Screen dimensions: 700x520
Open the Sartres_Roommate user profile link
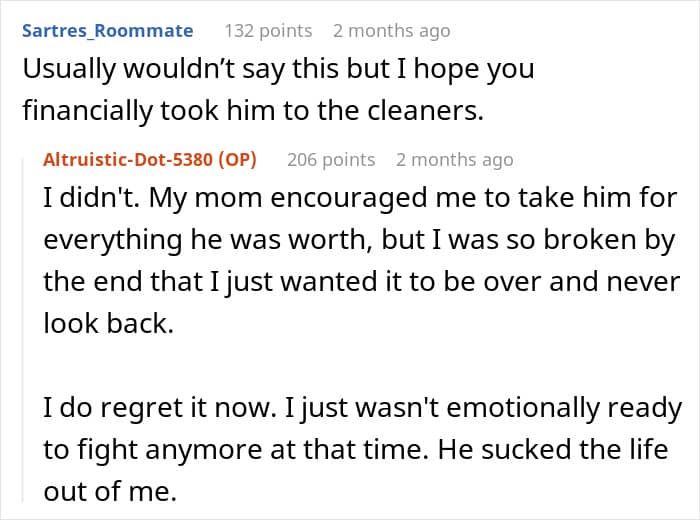[x=107, y=31]
